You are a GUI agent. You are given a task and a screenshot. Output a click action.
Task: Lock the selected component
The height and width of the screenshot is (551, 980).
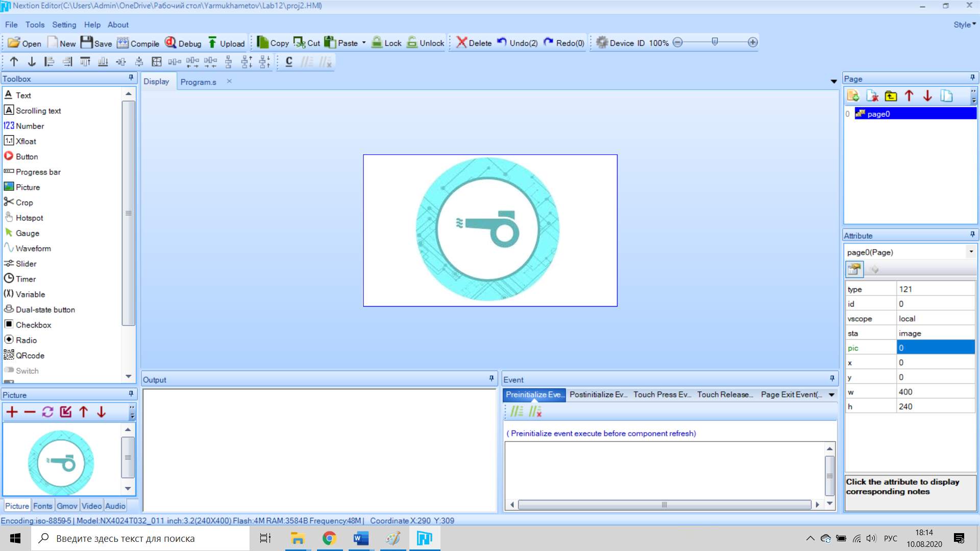[386, 43]
